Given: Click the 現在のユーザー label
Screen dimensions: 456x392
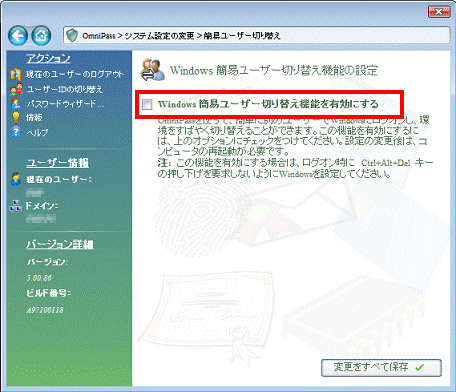Looking at the screenshot, I should [59, 179].
